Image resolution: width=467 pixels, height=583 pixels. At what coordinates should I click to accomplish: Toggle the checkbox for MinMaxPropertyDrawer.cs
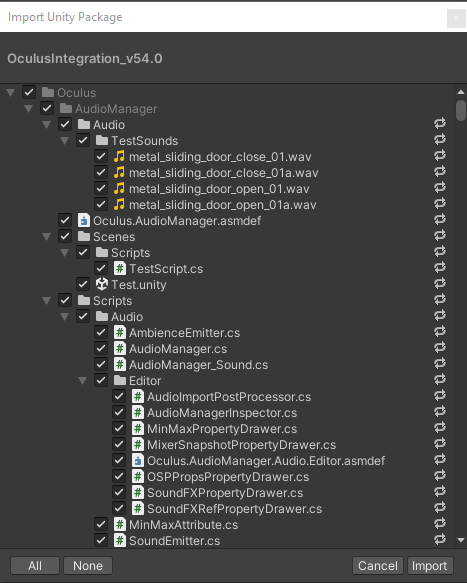(x=119, y=428)
